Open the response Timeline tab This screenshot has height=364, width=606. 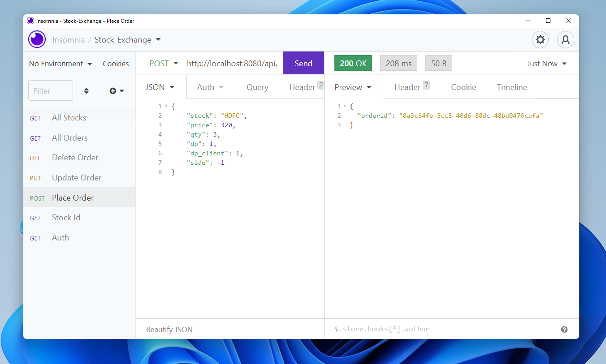point(512,87)
